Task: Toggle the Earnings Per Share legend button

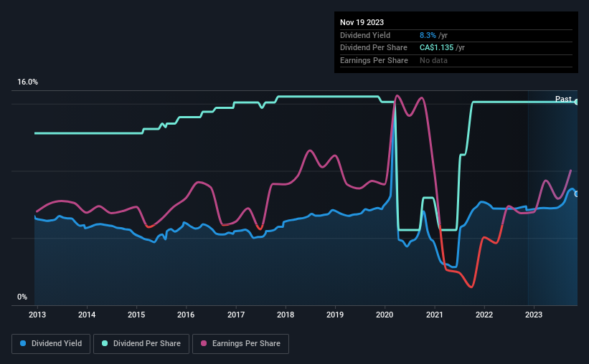Action: [x=240, y=344]
